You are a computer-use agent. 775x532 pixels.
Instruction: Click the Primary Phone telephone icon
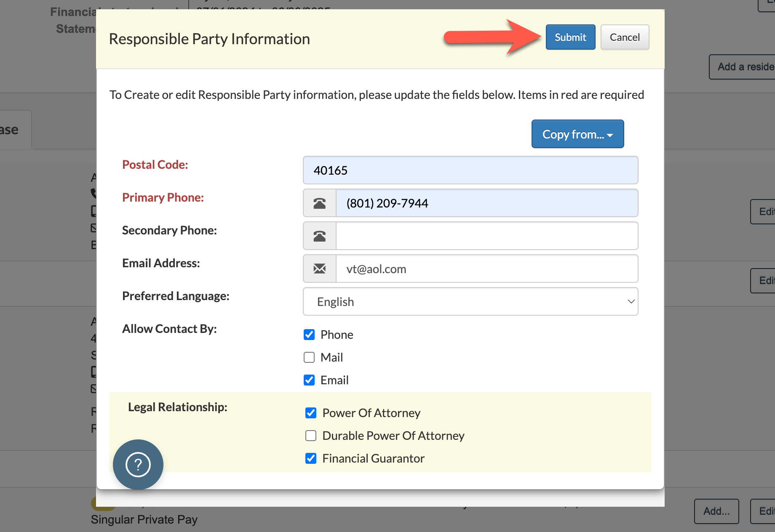click(x=320, y=203)
